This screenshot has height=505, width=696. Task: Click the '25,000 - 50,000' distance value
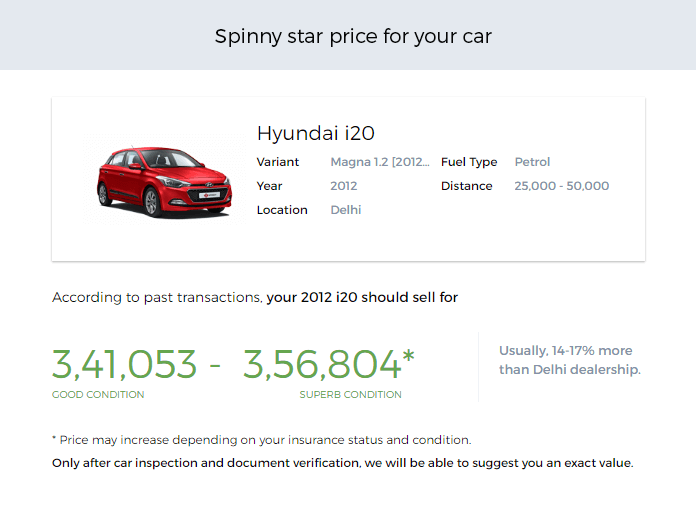pyautogui.click(x=561, y=186)
